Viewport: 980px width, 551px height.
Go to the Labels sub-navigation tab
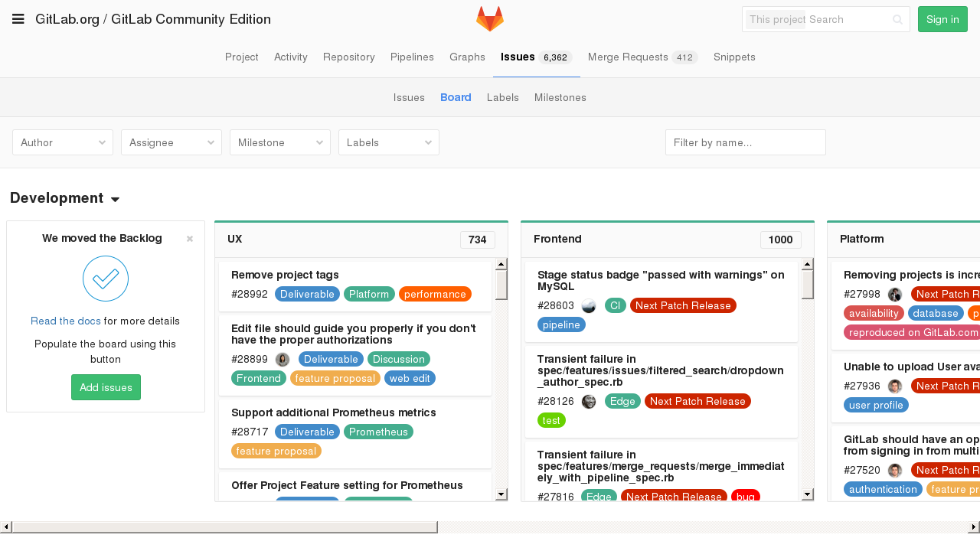(503, 98)
